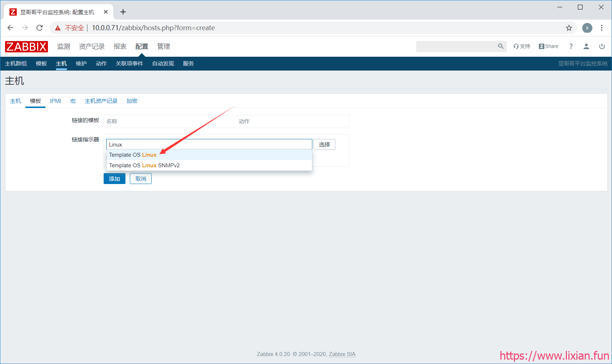Open the Zabbix Share link
This screenshot has height=364, width=612.
point(549,46)
